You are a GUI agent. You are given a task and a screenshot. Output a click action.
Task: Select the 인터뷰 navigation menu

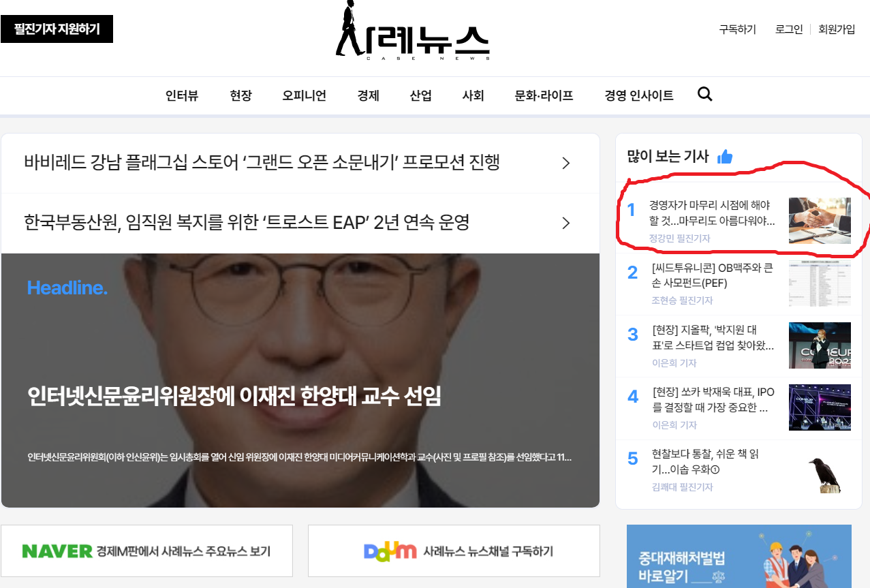tap(181, 95)
